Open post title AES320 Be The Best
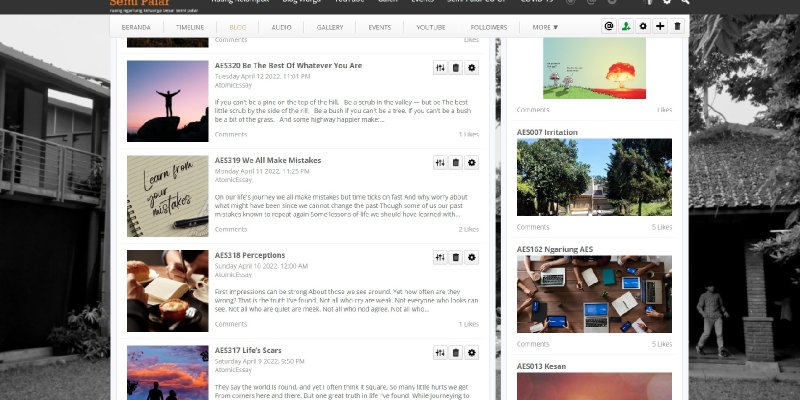 [x=288, y=65]
